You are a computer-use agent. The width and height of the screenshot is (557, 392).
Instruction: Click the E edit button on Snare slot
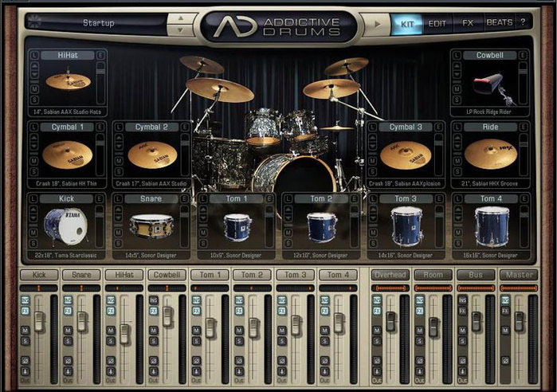point(184,199)
